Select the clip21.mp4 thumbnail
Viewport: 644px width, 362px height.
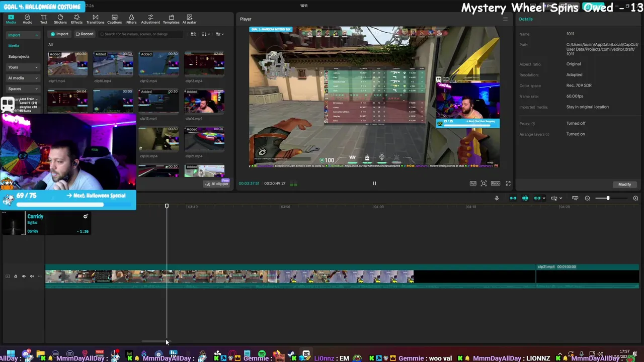204,139
